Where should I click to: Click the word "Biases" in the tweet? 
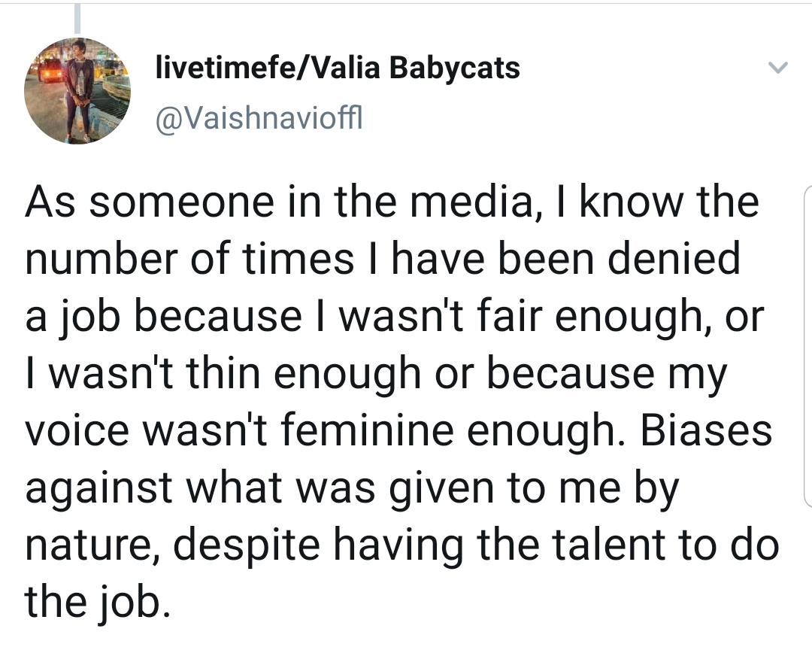pos(706,430)
